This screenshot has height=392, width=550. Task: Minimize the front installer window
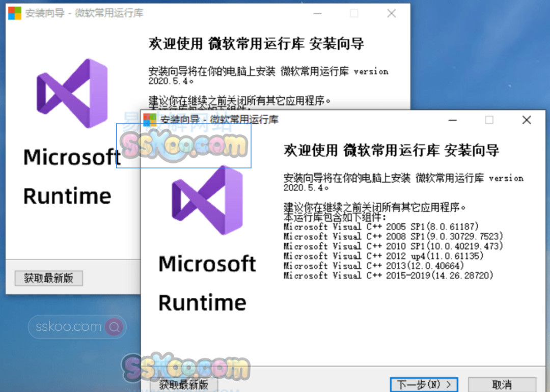(453, 120)
